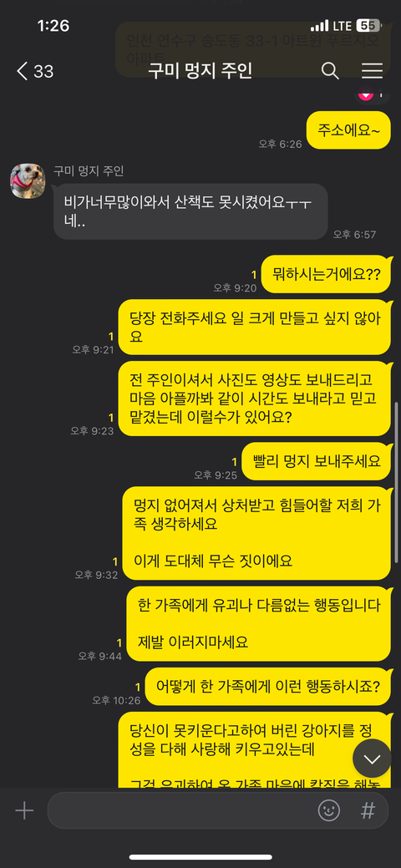Tap the back arrow showing 33
Image resolution: width=401 pixels, height=868 pixels.
[35, 71]
